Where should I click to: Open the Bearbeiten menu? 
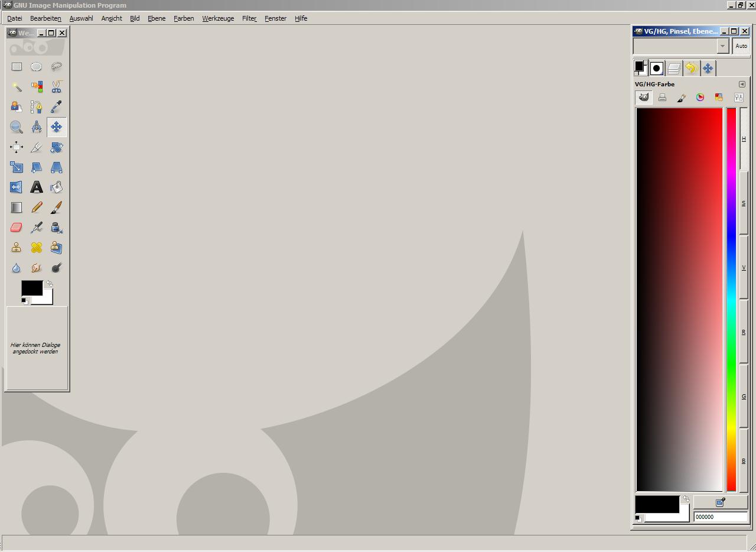pos(45,18)
